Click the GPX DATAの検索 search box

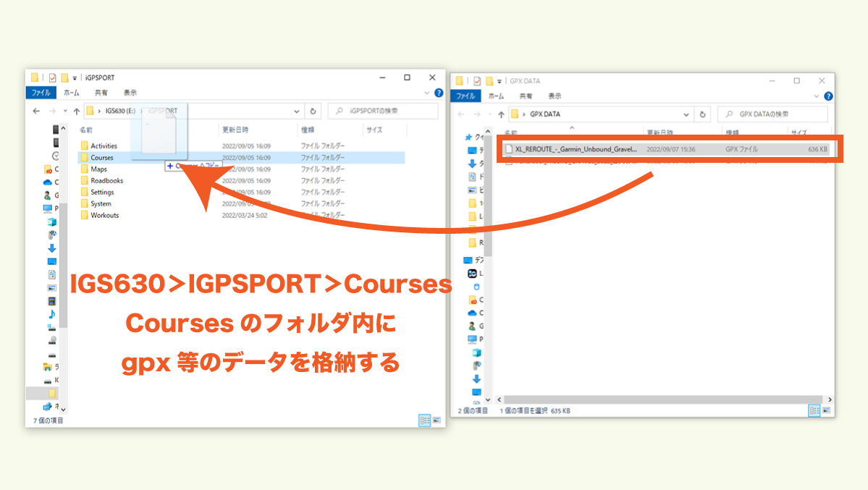click(772, 114)
